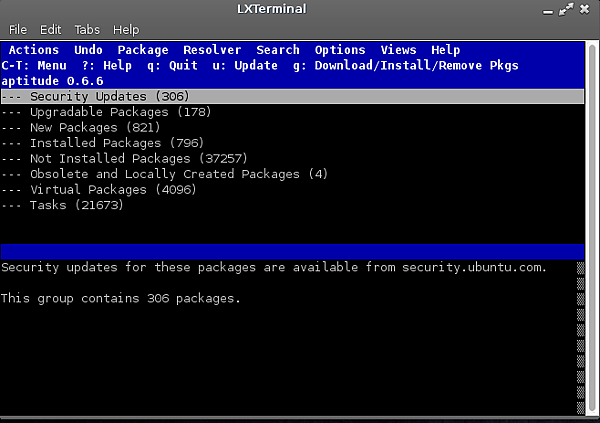Screen dimensions: 600x423
Task: Expand the Security Updates (306) group
Action: point(110,97)
